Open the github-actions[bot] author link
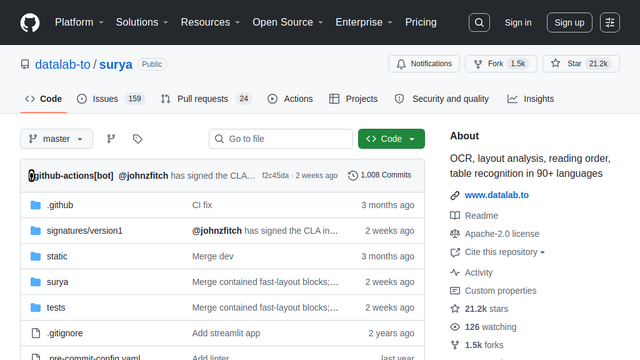 74,176
